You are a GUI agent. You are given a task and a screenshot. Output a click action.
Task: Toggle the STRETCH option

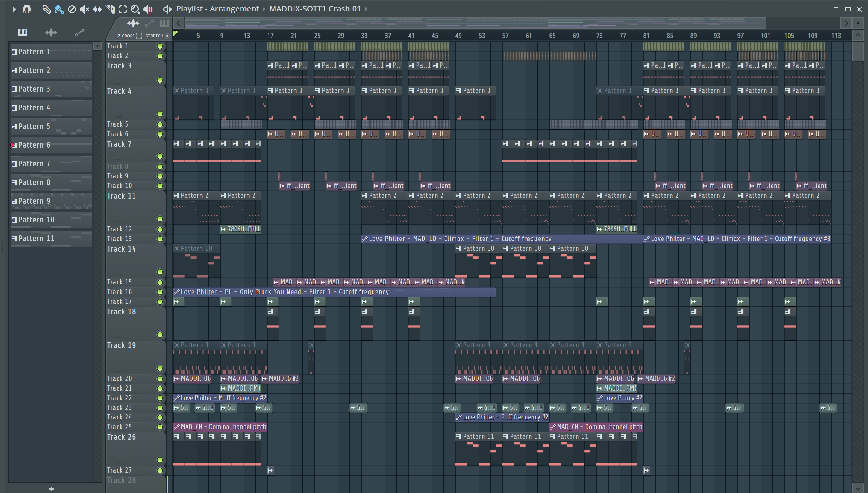[167, 36]
